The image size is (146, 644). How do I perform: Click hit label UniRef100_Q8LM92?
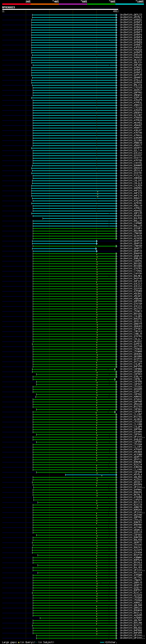tap(131, 477)
